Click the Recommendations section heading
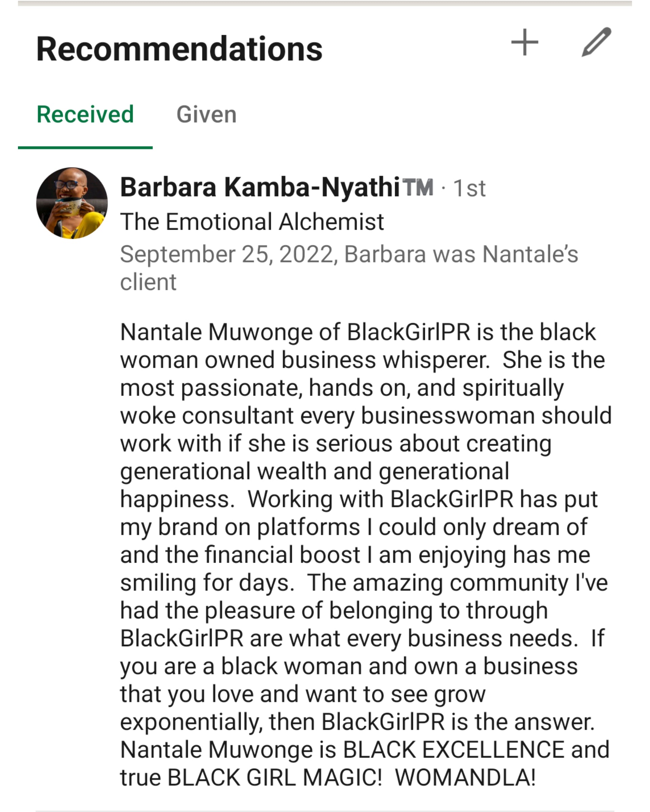Image resolution: width=650 pixels, height=812 pixels. [x=179, y=49]
